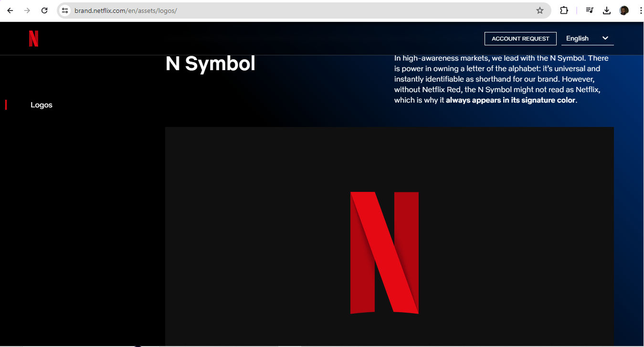The width and height of the screenshot is (644, 347).
Task: Open the media playback control icon
Action: point(589,10)
